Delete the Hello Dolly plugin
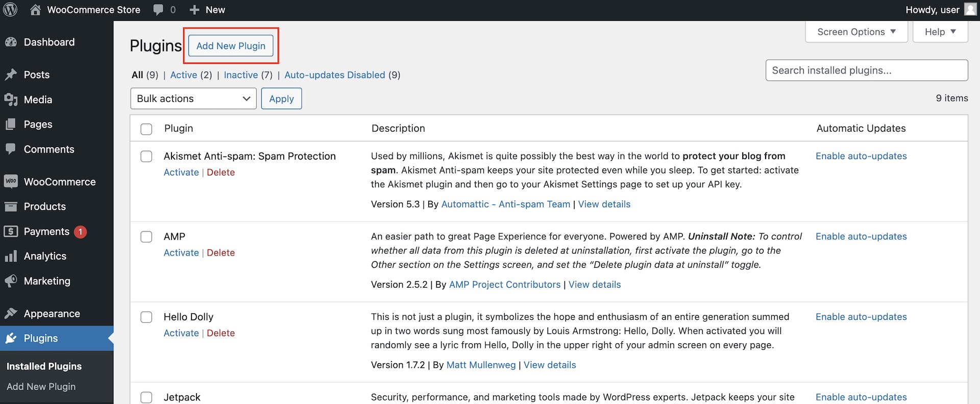Screen dimensions: 980x404 click(221, 333)
